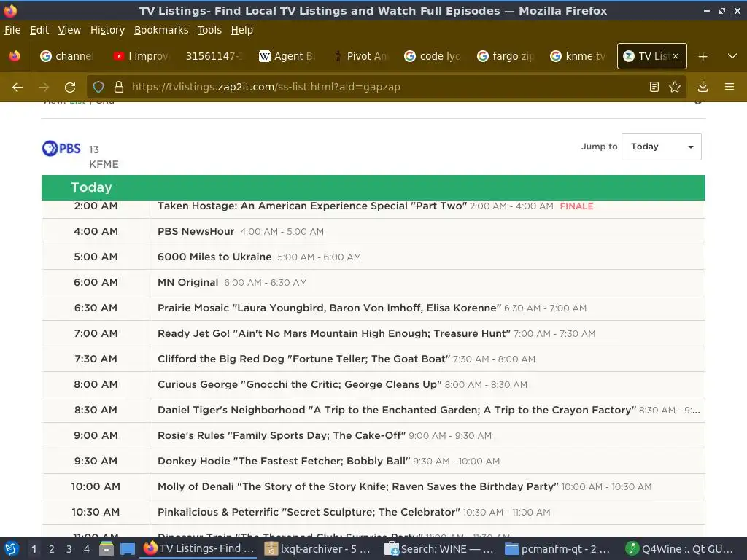747x560 pixels.
Task: Click the red FINALE label
Action: click(x=576, y=206)
